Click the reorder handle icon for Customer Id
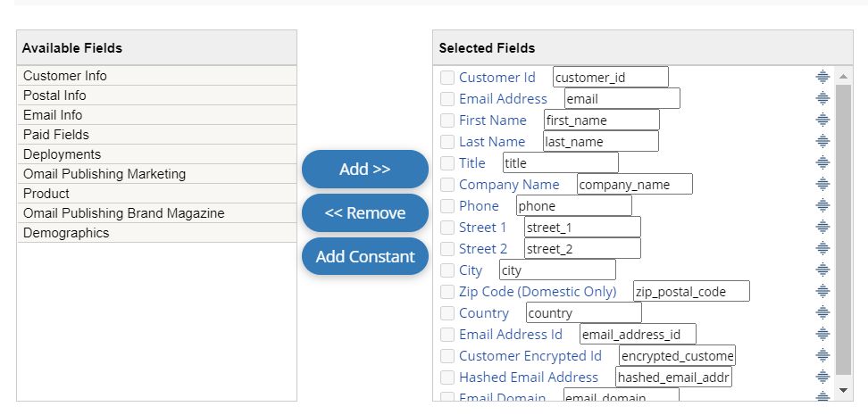This screenshot has height=415, width=868. [822, 77]
